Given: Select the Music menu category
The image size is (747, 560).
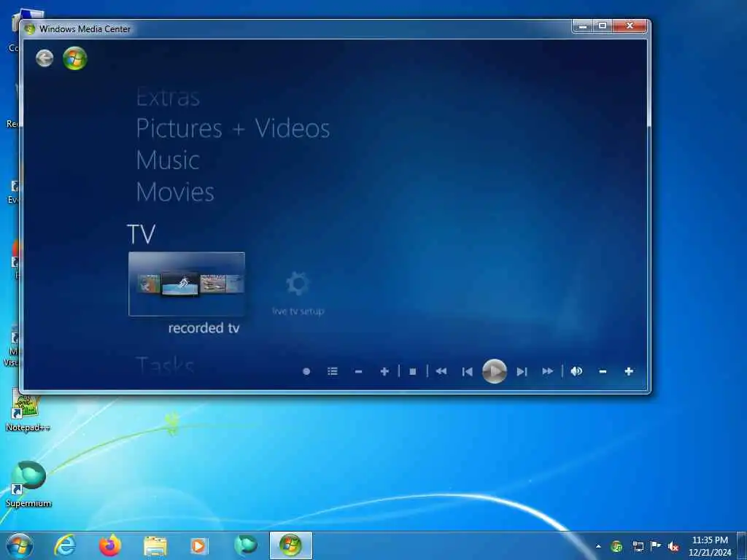Looking at the screenshot, I should [168, 160].
